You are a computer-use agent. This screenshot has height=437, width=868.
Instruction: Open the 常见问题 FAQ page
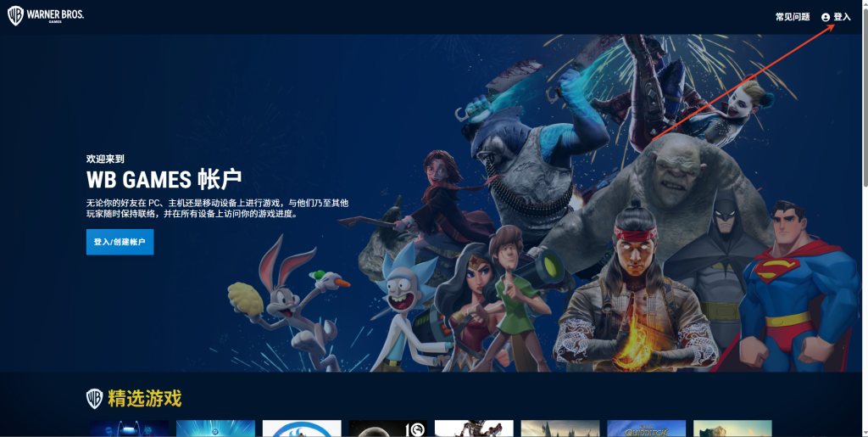[792, 17]
